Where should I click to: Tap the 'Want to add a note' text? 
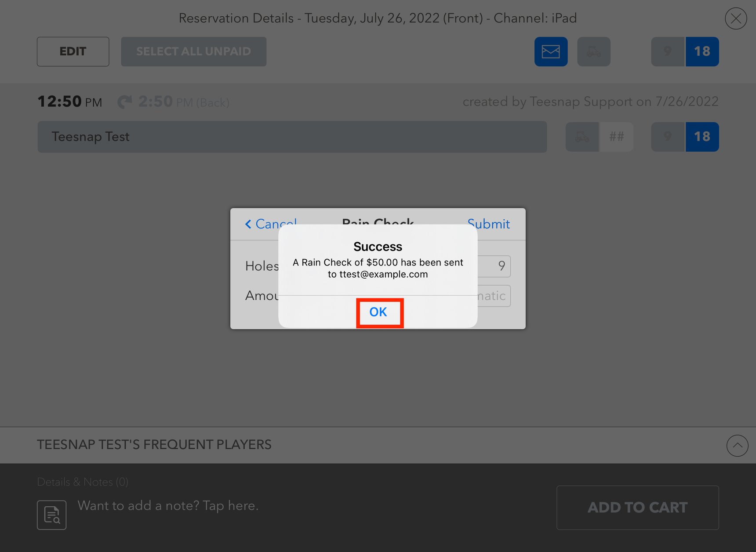(x=168, y=505)
